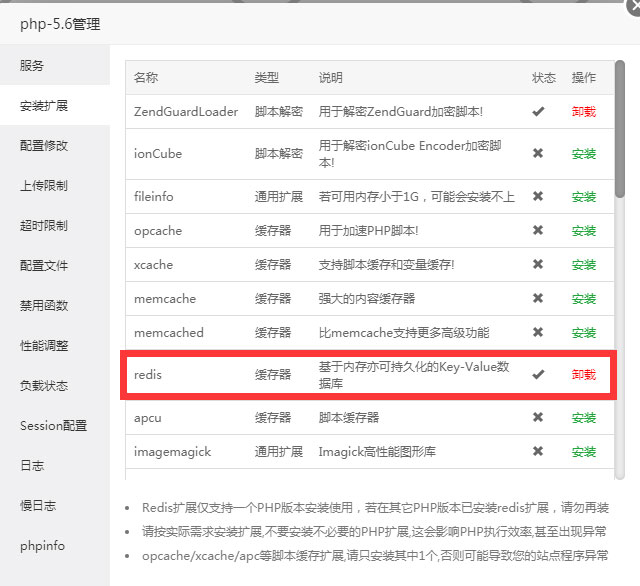Viewport: 640px width, 586px height.
Task: Install the ionCube extension
Action: pyautogui.click(x=583, y=154)
